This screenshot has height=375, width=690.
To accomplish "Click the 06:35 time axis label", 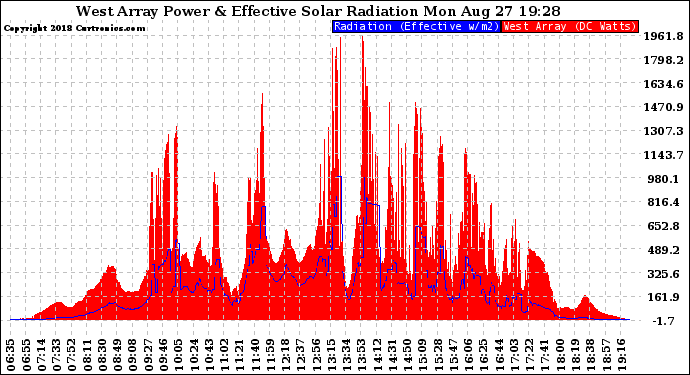I will 11,355.
